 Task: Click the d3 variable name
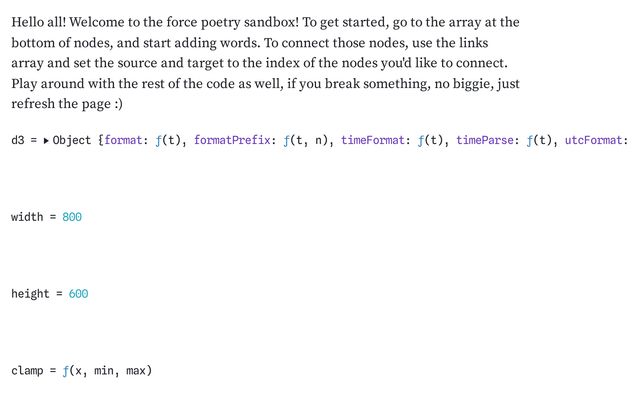tap(17, 141)
